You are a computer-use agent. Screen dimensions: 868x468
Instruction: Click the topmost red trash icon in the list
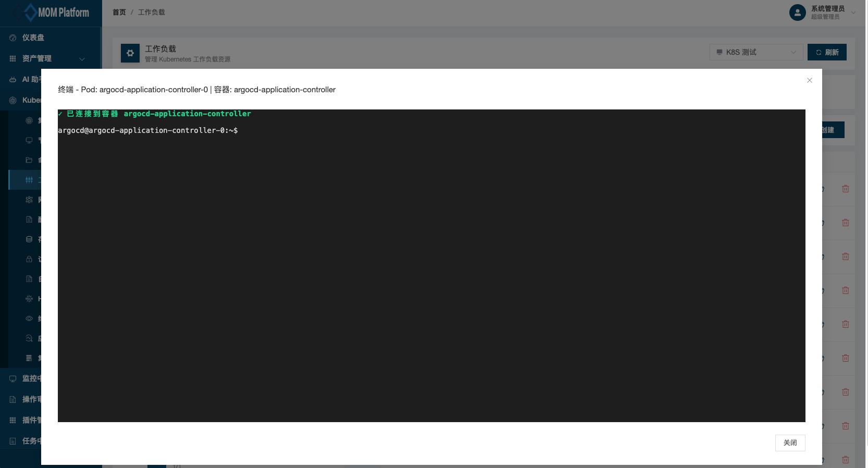coord(846,189)
